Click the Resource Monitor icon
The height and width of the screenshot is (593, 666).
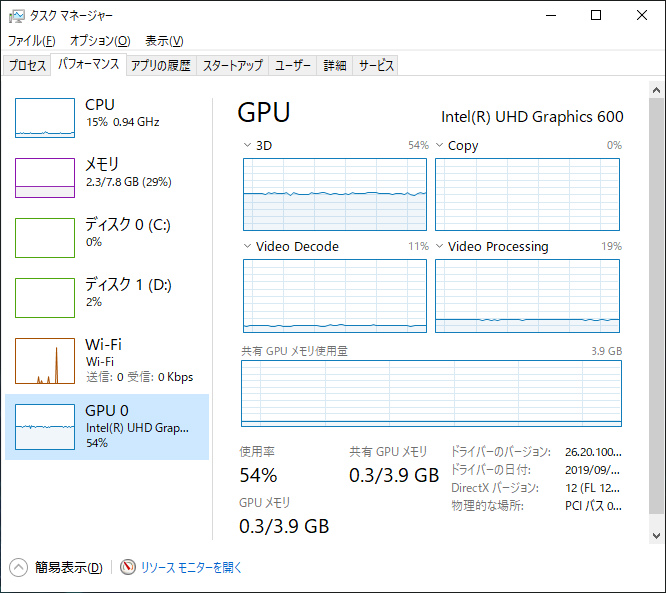pyautogui.click(x=128, y=567)
